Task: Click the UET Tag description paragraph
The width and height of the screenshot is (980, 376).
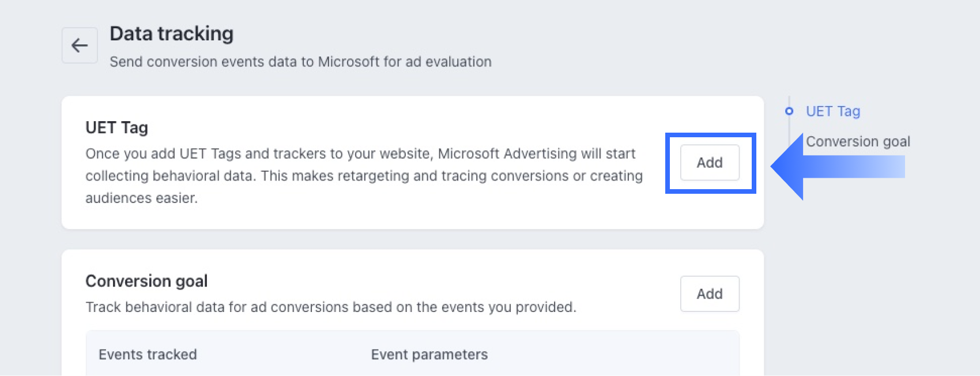Action: [363, 176]
